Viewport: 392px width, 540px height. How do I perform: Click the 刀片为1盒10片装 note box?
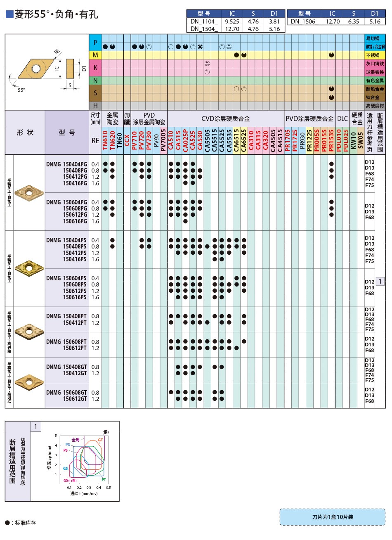pyautogui.click(x=333, y=517)
